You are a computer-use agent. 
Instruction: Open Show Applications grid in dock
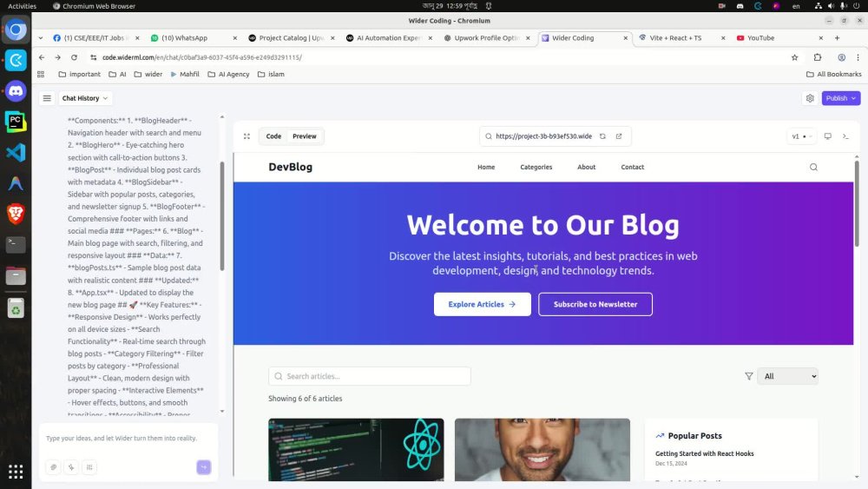coord(16,472)
